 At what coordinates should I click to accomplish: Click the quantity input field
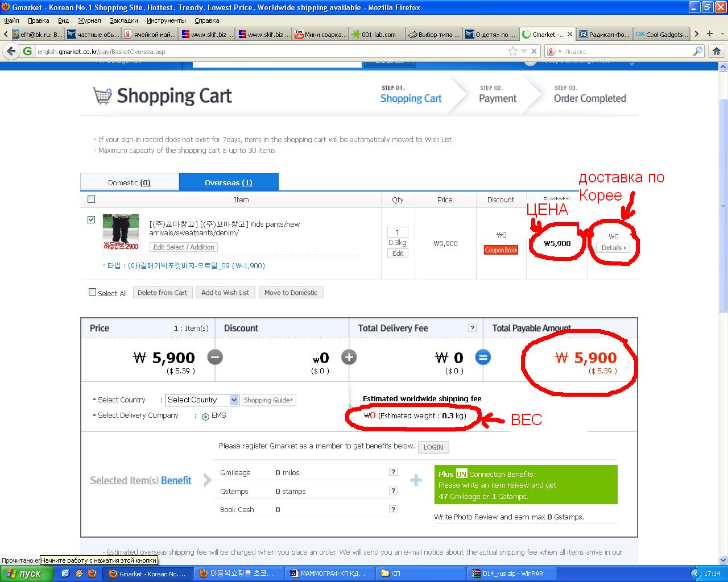pos(398,232)
